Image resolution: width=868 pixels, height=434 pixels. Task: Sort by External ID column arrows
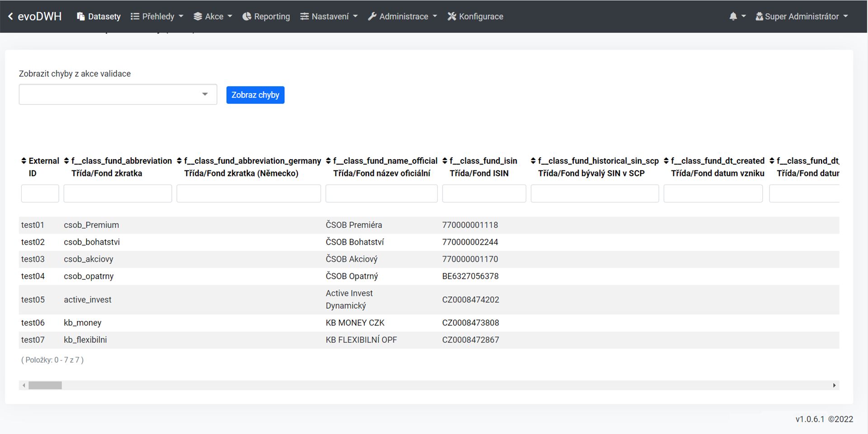[x=24, y=161]
